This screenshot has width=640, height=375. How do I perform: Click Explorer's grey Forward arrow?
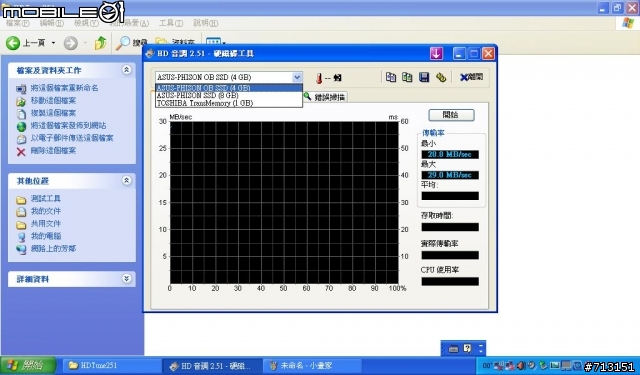click(x=71, y=43)
